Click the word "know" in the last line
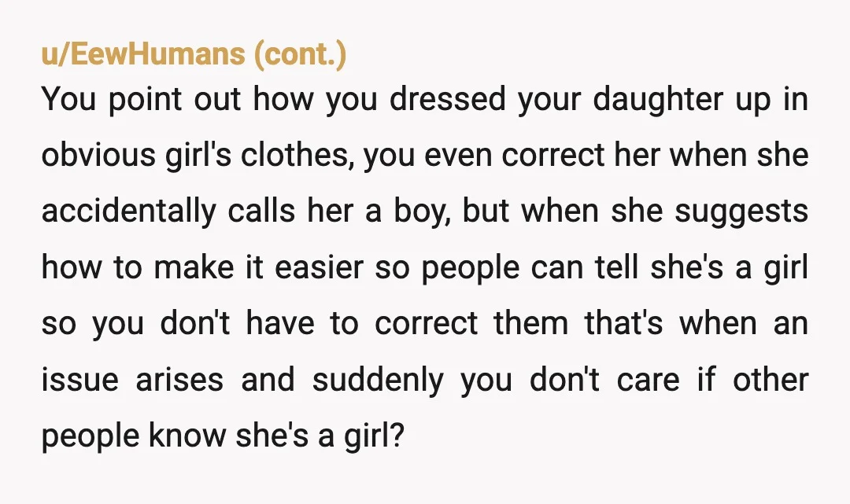Viewport: 850px width, 504px height. [x=187, y=436]
